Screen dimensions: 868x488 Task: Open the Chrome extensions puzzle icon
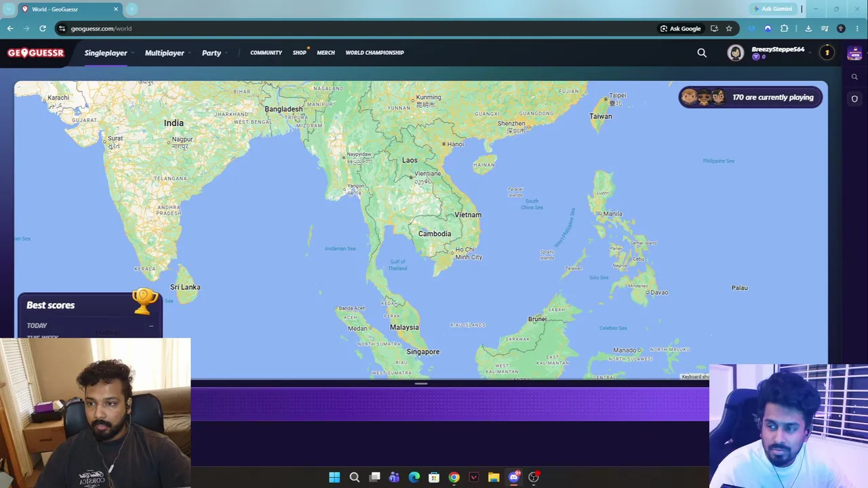click(x=785, y=28)
